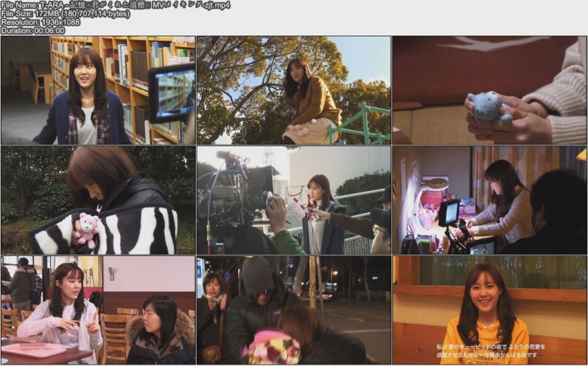The width and height of the screenshot is (588, 366).
Task: Select thumbnail of woman in library
Action: point(98,91)
